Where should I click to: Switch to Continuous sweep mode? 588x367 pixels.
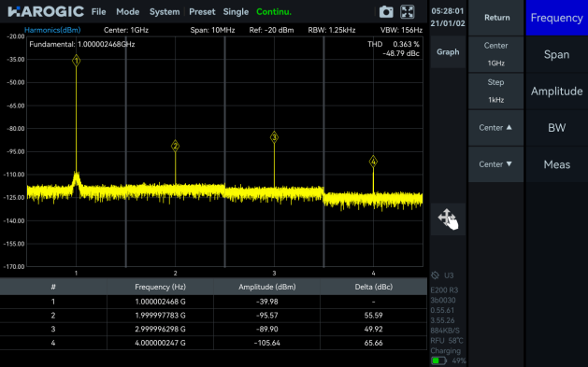[x=274, y=12]
